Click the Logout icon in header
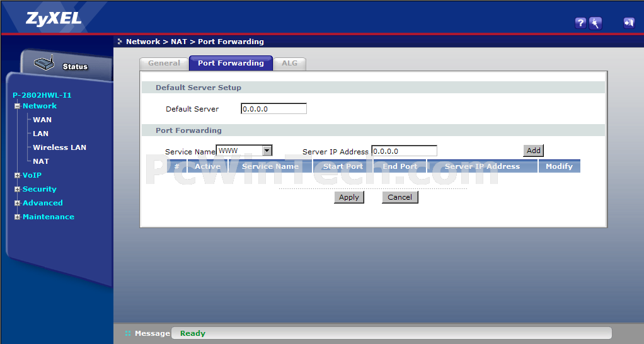 point(629,23)
